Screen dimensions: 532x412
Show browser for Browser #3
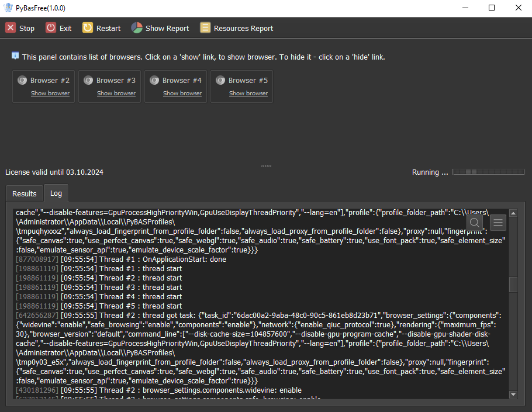point(116,94)
